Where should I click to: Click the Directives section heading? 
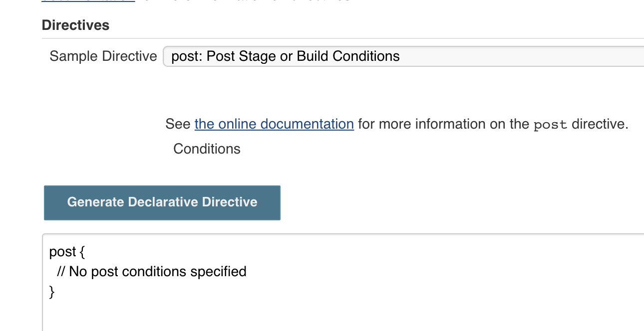[75, 25]
